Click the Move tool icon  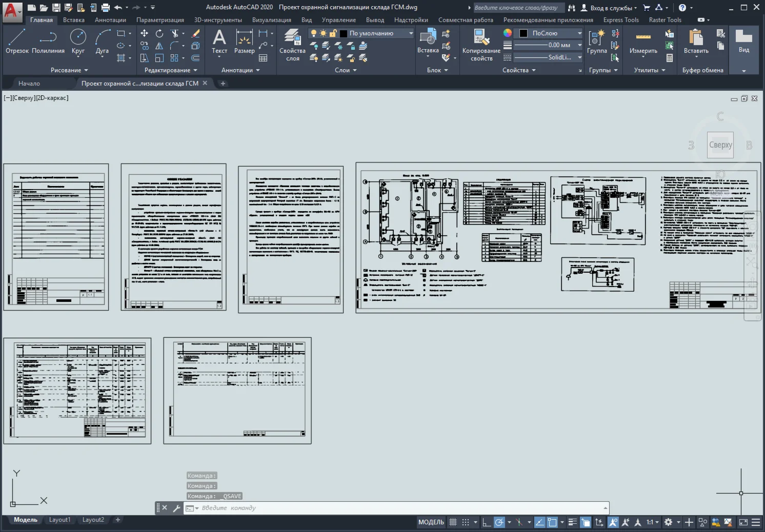pos(145,33)
